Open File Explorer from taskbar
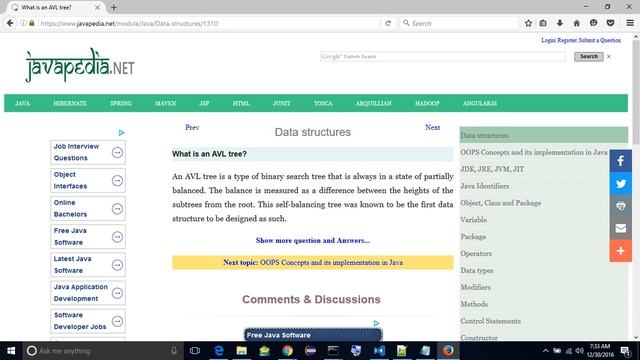640x360 pixels. pos(242,351)
